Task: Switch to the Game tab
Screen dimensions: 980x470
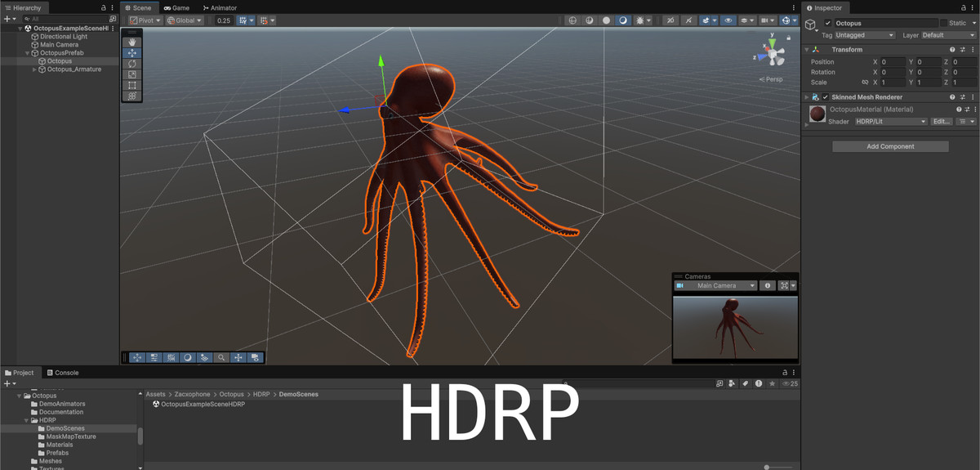Action: [176, 7]
